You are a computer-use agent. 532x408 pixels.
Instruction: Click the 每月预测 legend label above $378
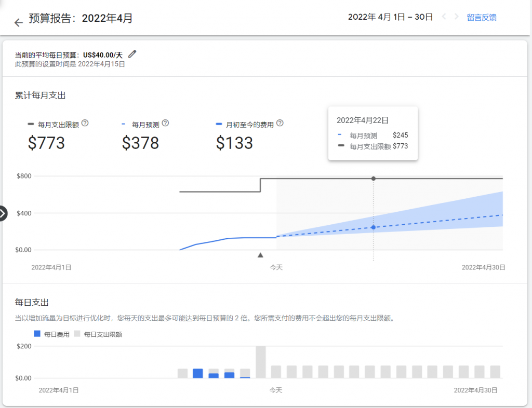coord(145,125)
